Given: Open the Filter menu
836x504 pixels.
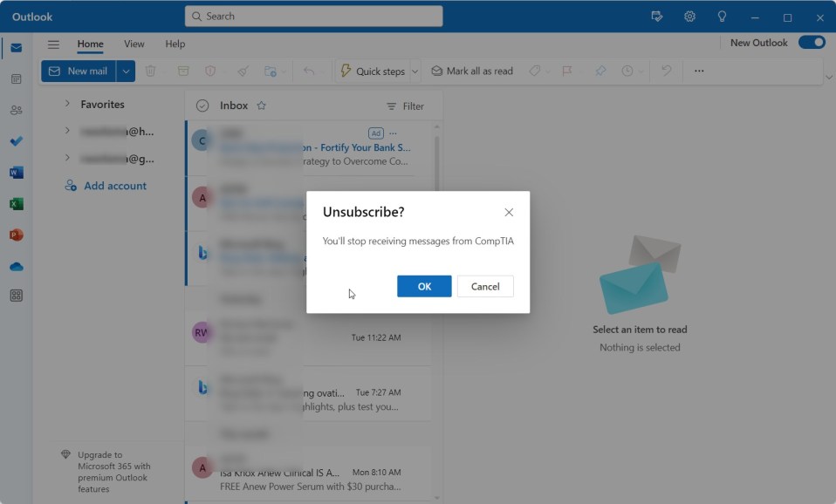Looking at the screenshot, I should tap(405, 106).
